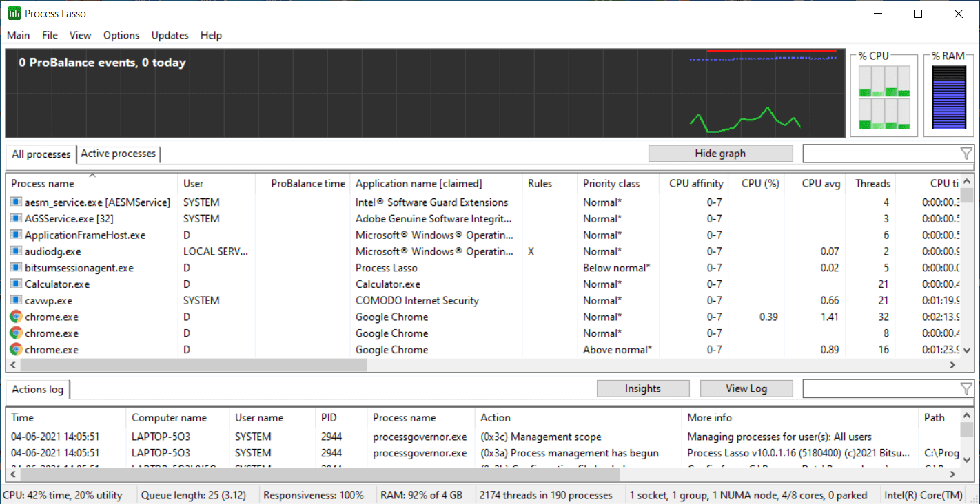Image resolution: width=980 pixels, height=504 pixels.
Task: Sort by ProBalance time column header
Action: pos(303,183)
